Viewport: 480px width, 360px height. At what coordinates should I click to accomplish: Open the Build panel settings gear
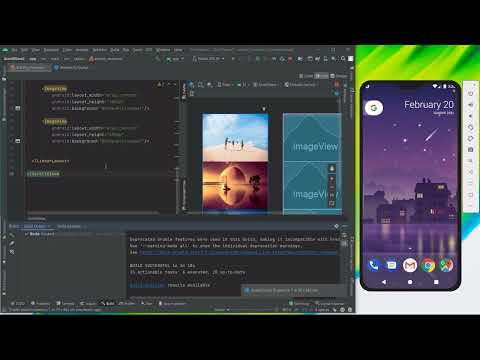(337, 226)
